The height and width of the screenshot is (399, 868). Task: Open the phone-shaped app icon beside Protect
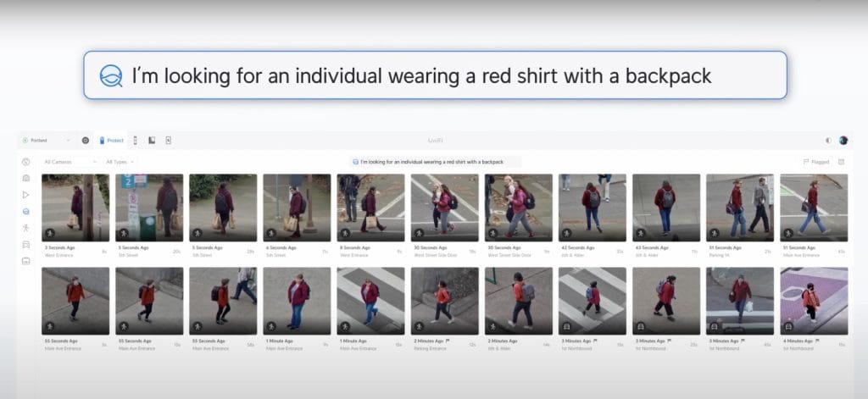coord(135,141)
